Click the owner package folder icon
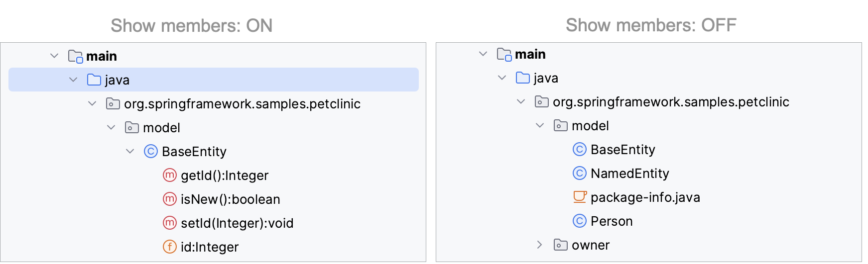The image size is (868, 264). [x=561, y=245]
